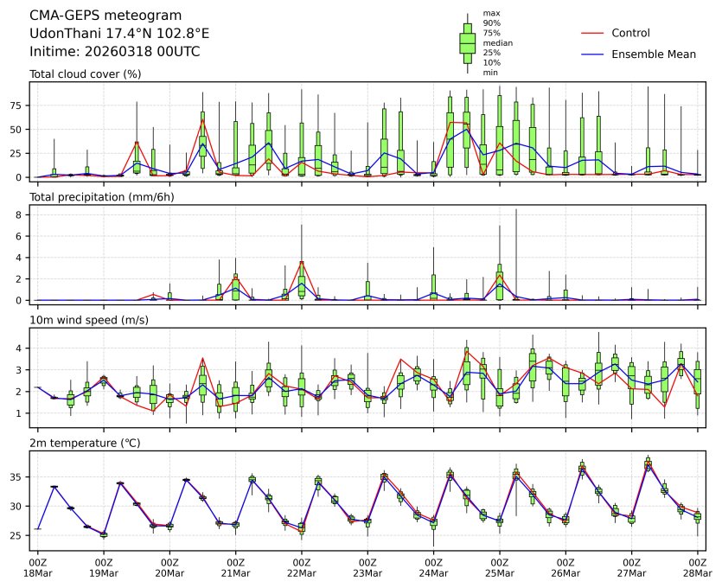Click the 00Z 22Mar x-axis label
The image size is (722, 588).
[x=302, y=567]
